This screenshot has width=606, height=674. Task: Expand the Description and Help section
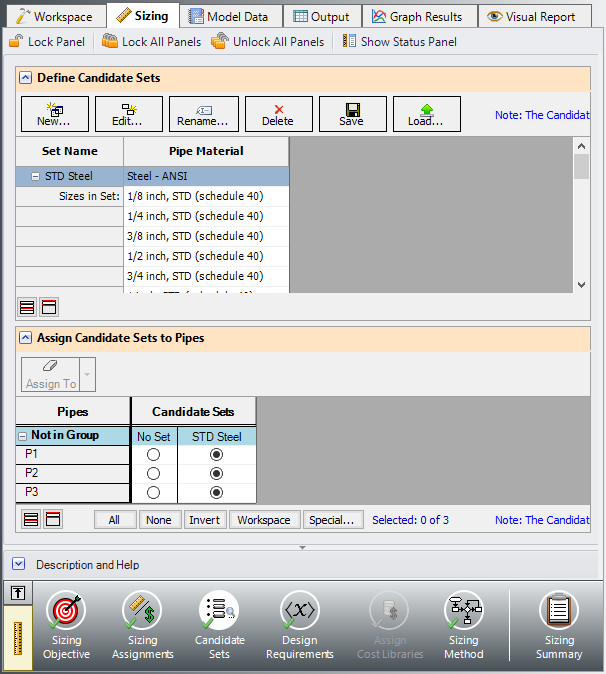[18, 564]
